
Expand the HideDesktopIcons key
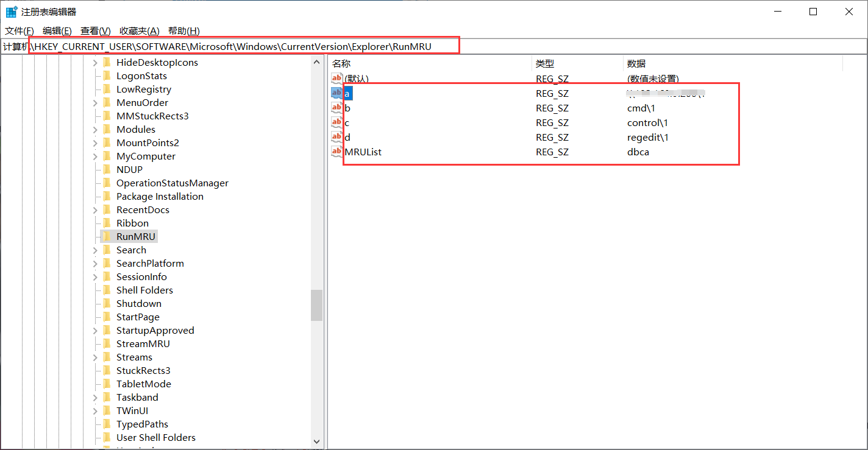pos(95,63)
